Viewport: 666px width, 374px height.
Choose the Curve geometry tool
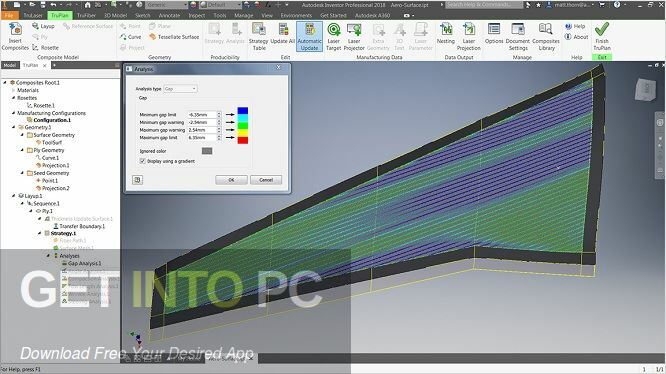pyautogui.click(x=130, y=37)
